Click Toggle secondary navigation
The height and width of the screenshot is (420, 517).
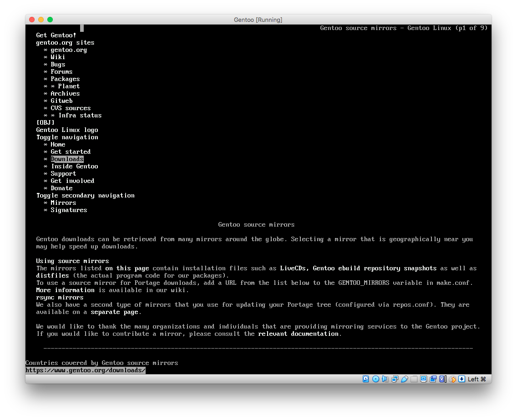pyautogui.click(x=86, y=195)
